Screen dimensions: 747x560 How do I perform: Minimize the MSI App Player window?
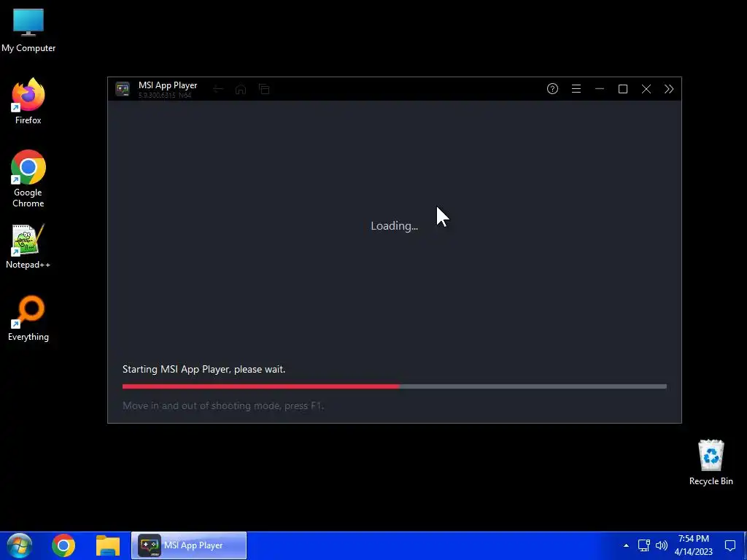[x=600, y=89]
